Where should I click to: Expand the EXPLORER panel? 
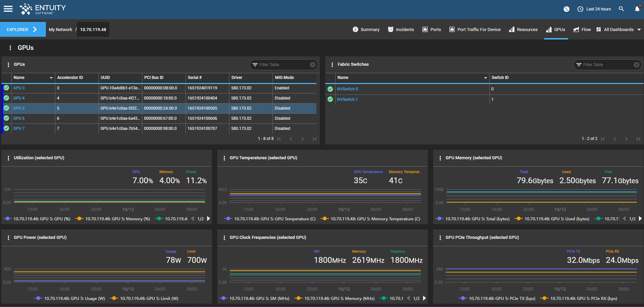(23, 29)
